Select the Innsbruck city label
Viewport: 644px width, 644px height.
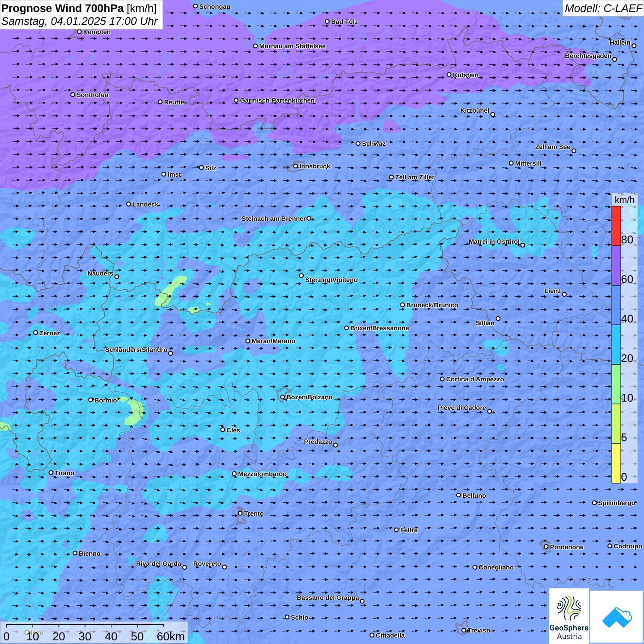[315, 166]
